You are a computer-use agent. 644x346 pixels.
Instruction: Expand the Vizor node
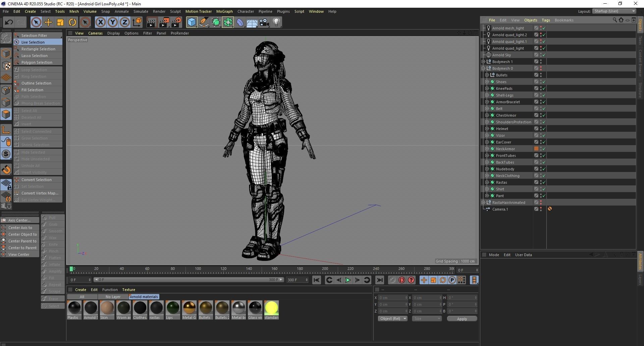(487, 135)
